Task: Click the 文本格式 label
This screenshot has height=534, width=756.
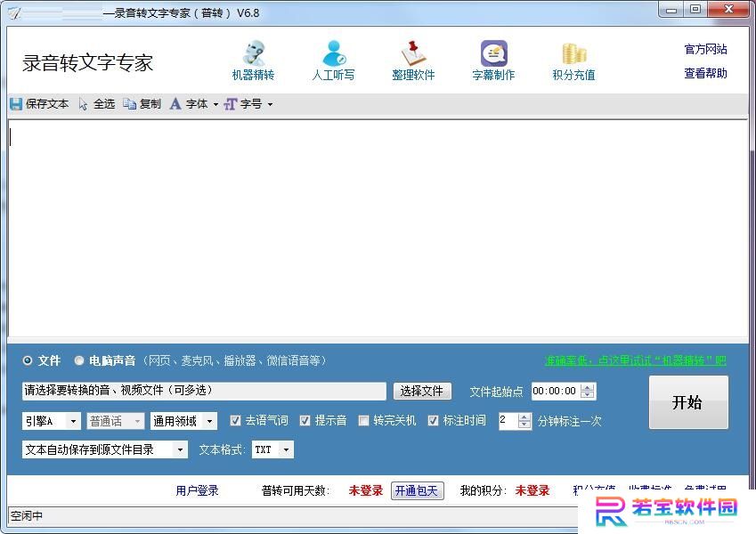Action: 223,449
